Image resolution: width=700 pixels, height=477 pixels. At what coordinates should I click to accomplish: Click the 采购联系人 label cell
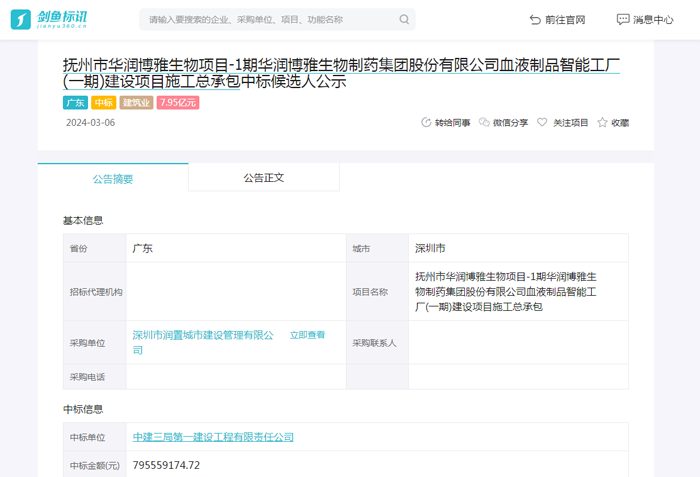(377, 343)
